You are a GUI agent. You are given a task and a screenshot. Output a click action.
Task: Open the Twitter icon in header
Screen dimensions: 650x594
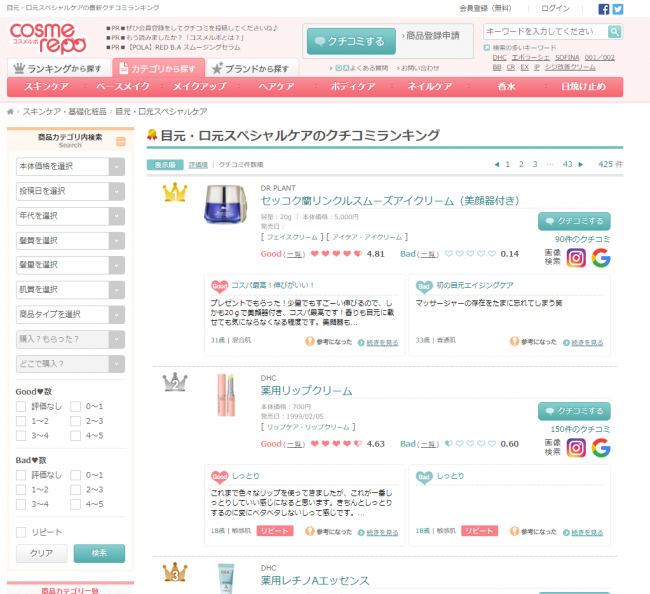point(618,9)
